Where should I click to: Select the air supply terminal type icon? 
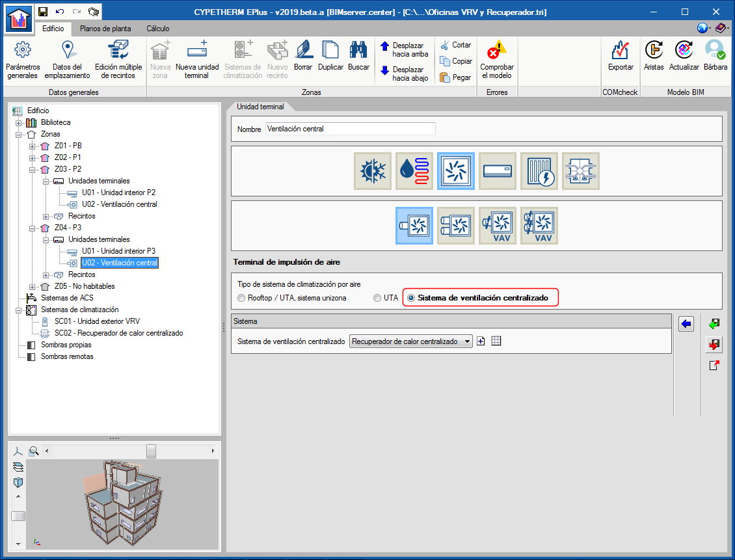(456, 171)
